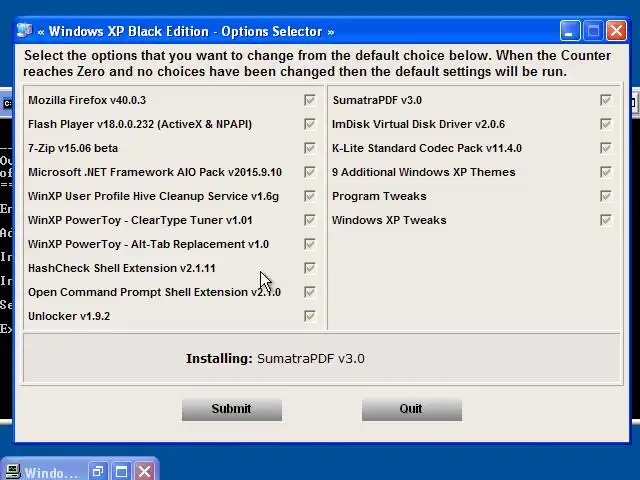Restore the minimized Windo... window
Viewport: 640px width, 480px height.
coord(98,472)
